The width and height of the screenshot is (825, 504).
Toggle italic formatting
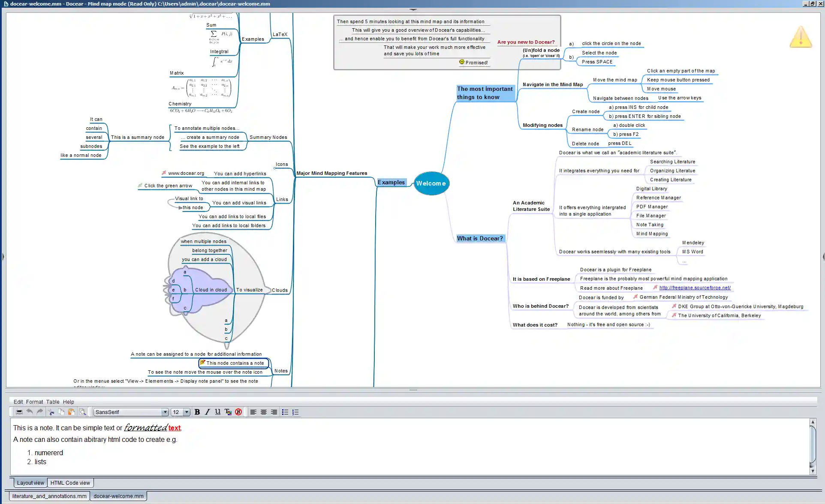click(208, 412)
